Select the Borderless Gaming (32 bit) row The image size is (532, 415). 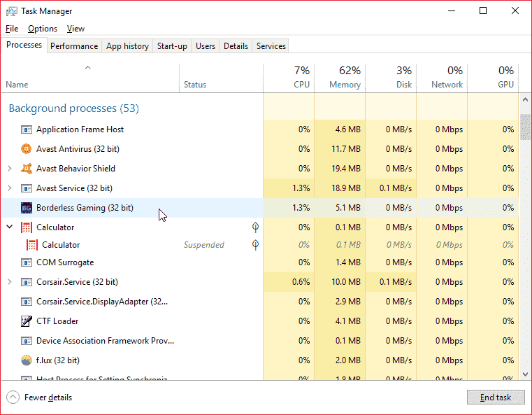[x=260, y=207]
